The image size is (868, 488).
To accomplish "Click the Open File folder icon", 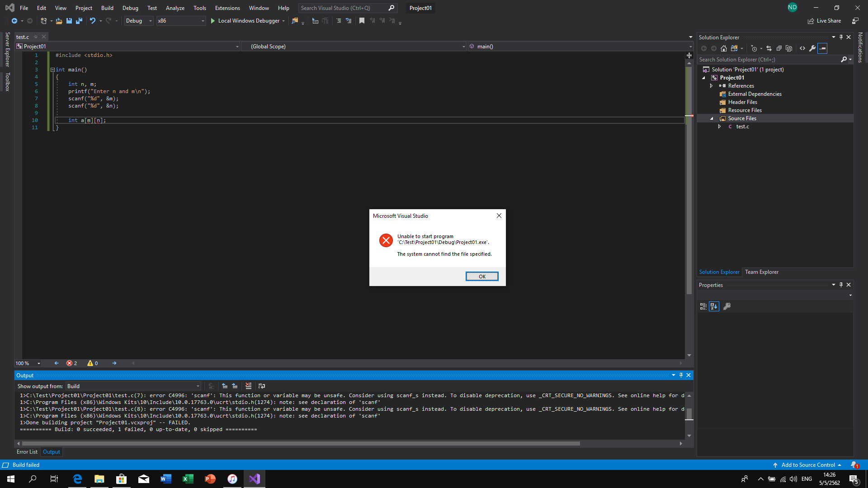I will point(59,21).
